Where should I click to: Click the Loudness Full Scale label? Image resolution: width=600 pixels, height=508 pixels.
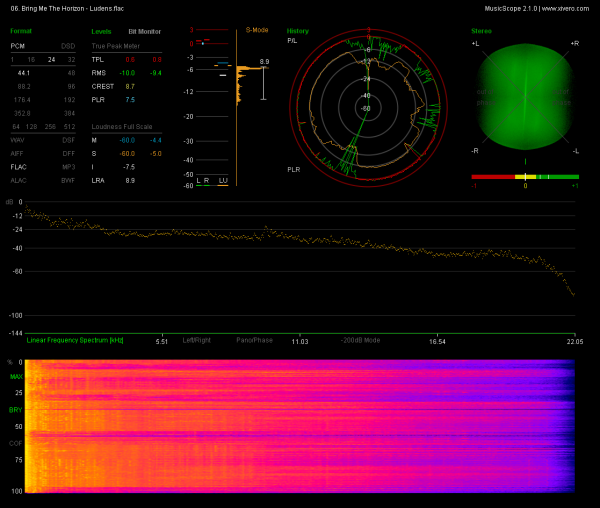[122, 127]
